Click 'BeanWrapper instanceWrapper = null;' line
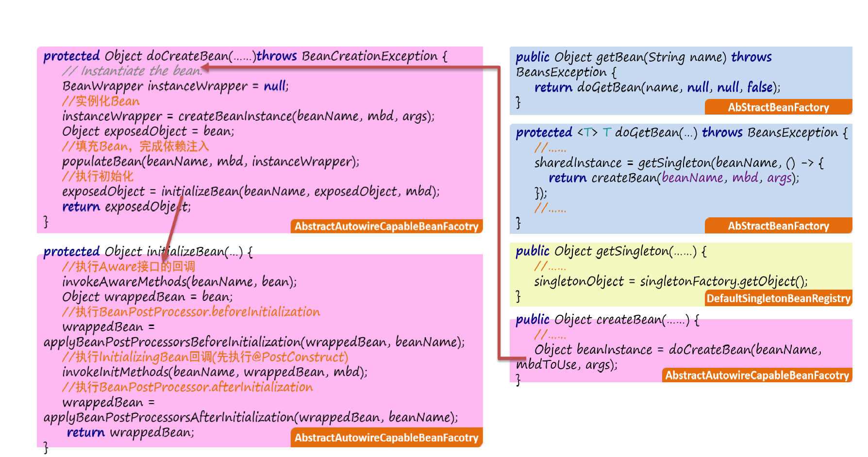 click(175, 86)
